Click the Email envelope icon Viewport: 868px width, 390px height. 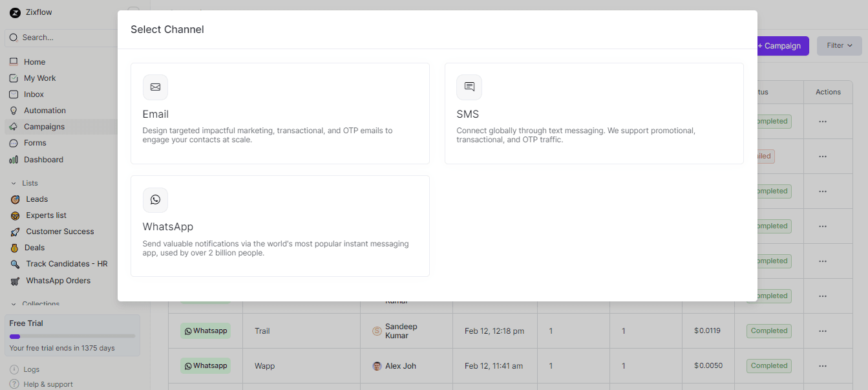(x=155, y=87)
